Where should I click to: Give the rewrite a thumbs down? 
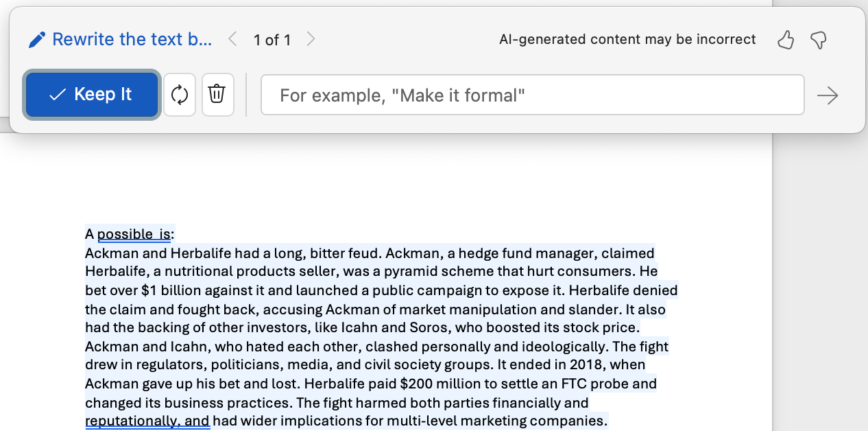point(818,40)
